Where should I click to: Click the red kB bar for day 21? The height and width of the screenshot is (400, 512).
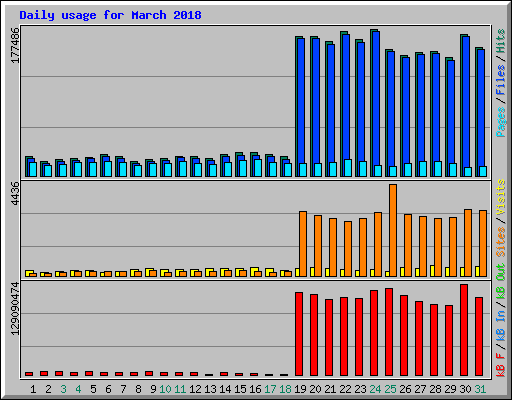pos(329,337)
